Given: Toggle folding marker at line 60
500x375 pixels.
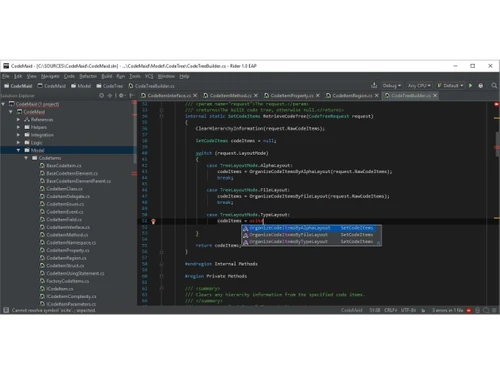Looking at the screenshot, I should click(161, 276).
